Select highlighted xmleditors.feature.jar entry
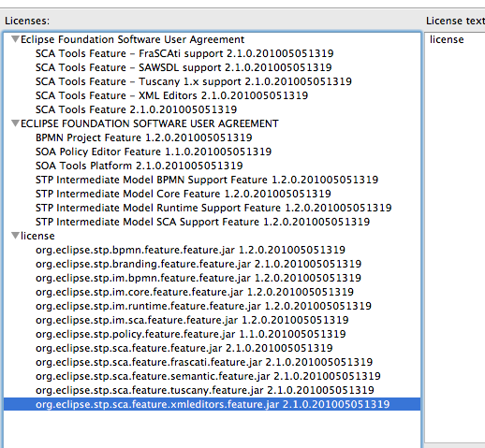Viewport: 485px width, 448px height. [x=213, y=404]
